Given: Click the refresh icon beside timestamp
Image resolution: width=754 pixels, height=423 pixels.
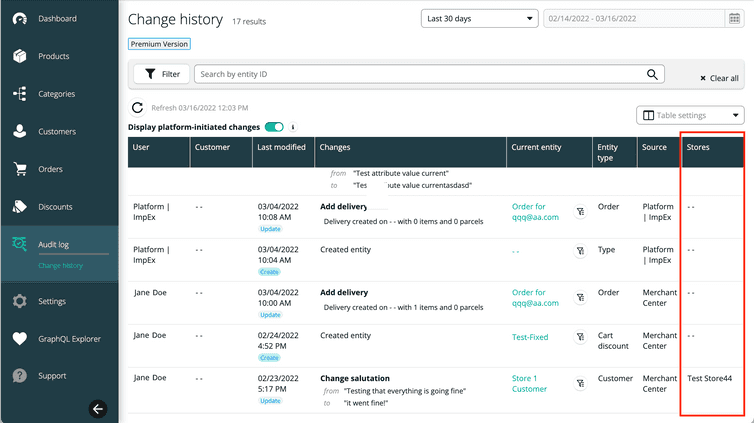Looking at the screenshot, I should tap(138, 107).
